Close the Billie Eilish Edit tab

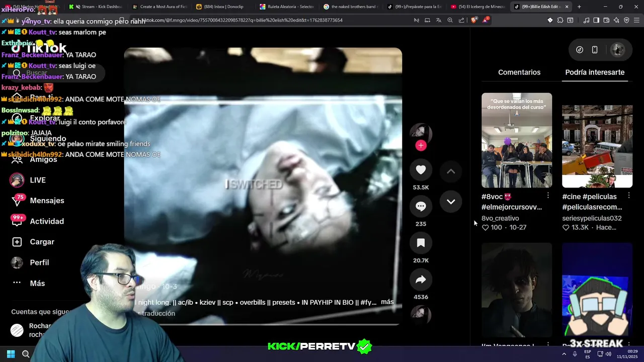(567, 7)
